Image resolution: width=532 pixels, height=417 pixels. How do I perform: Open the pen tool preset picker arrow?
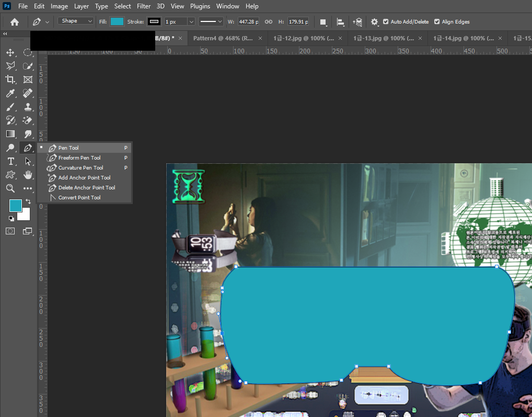(47, 22)
